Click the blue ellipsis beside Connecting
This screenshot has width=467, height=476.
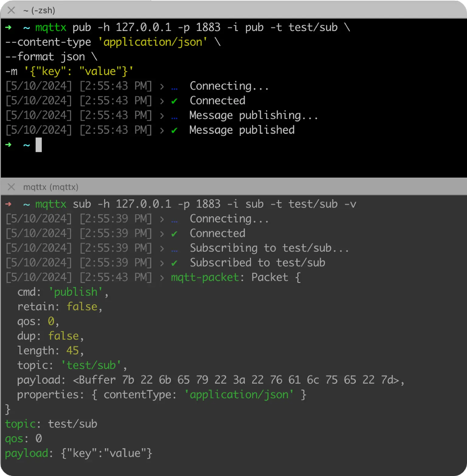point(175,86)
